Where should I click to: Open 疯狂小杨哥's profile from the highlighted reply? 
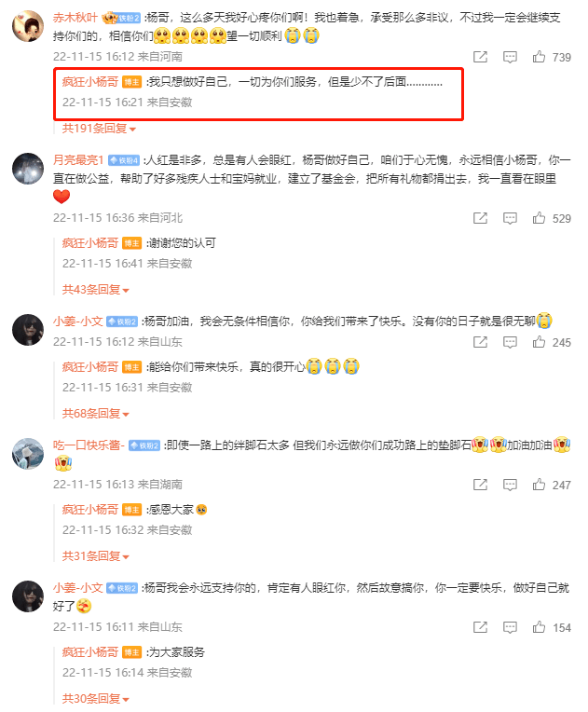[89, 82]
